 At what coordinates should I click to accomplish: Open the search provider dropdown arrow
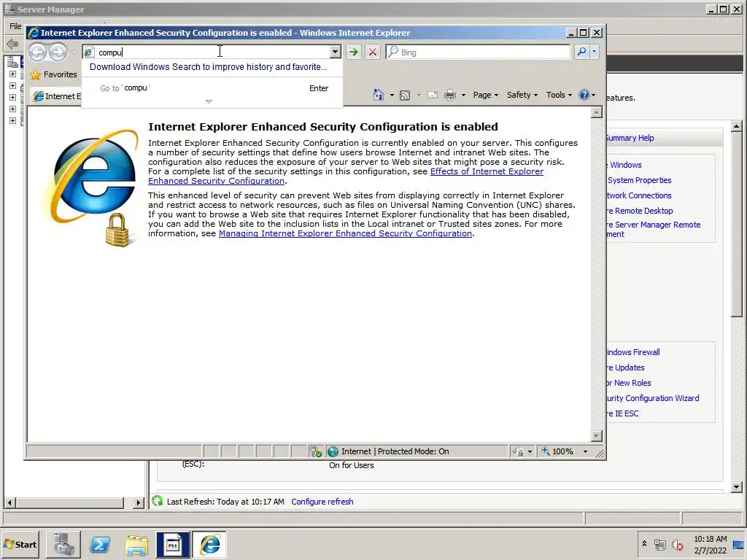(x=594, y=52)
